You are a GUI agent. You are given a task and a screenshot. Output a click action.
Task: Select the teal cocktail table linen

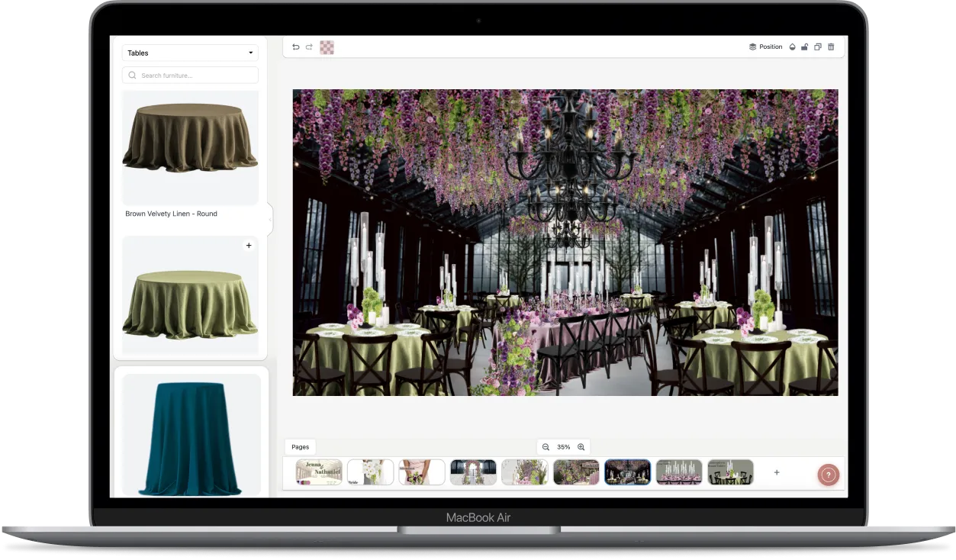click(x=191, y=436)
